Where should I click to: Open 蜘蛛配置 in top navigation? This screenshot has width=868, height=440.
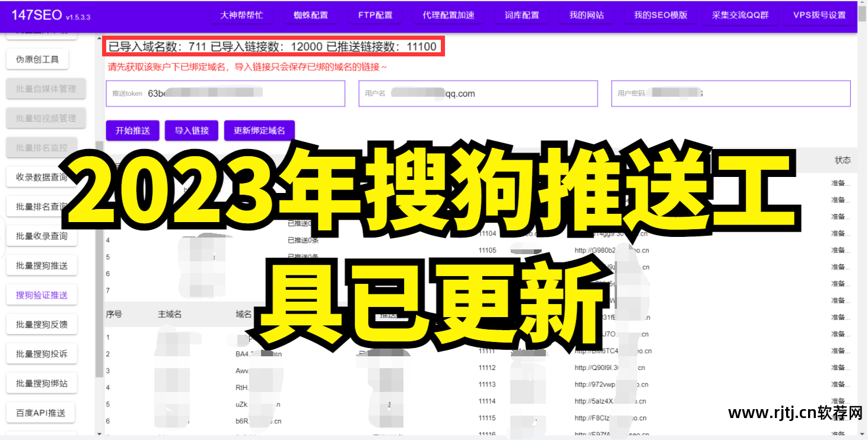[311, 15]
